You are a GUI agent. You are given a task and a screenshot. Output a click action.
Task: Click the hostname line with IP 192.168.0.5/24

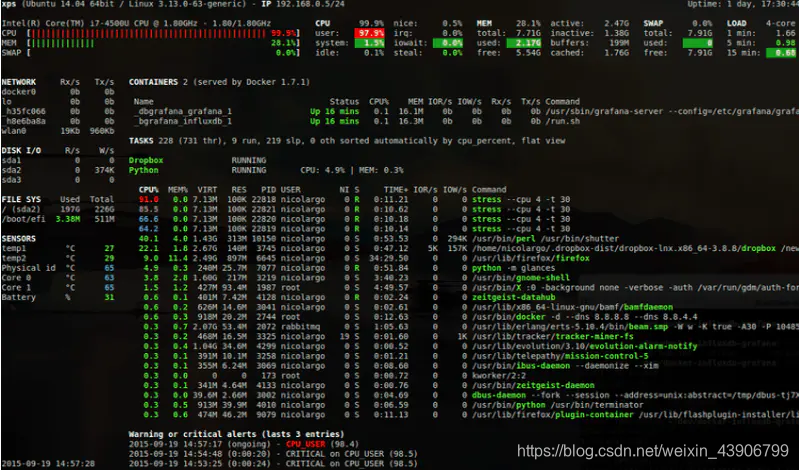[x=173, y=4]
